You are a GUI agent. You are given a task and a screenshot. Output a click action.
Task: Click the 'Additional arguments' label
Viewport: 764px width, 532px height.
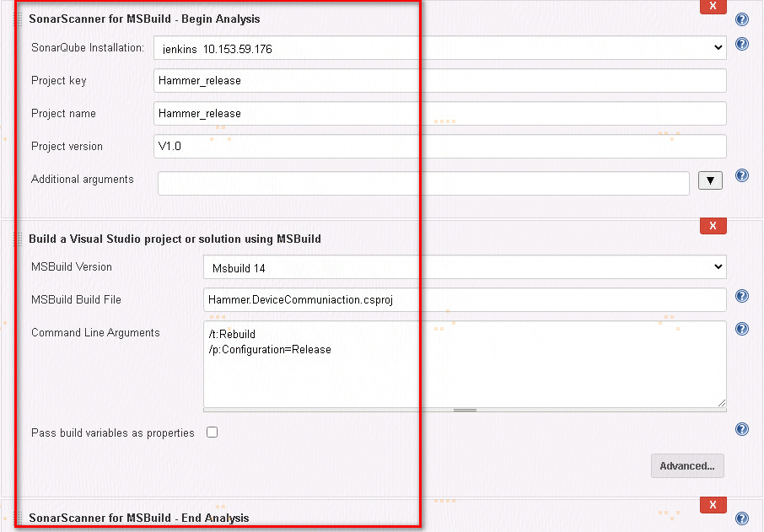[83, 180]
